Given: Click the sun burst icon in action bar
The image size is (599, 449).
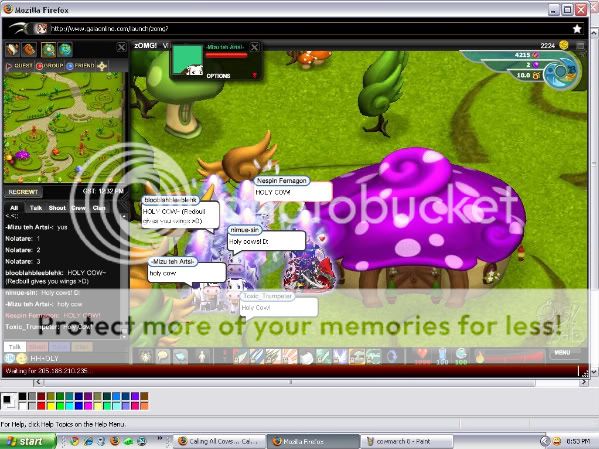Looking at the screenshot, I should coord(145,357).
